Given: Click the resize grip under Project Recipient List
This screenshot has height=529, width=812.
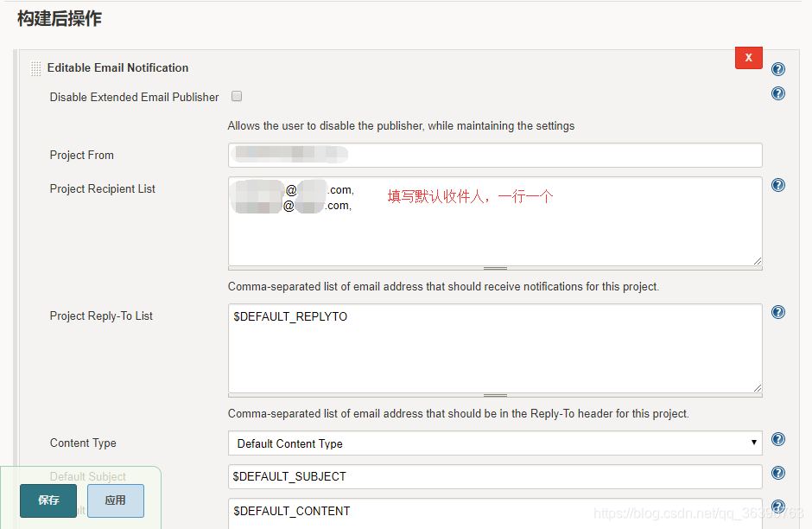Looking at the screenshot, I should tap(495, 268).
